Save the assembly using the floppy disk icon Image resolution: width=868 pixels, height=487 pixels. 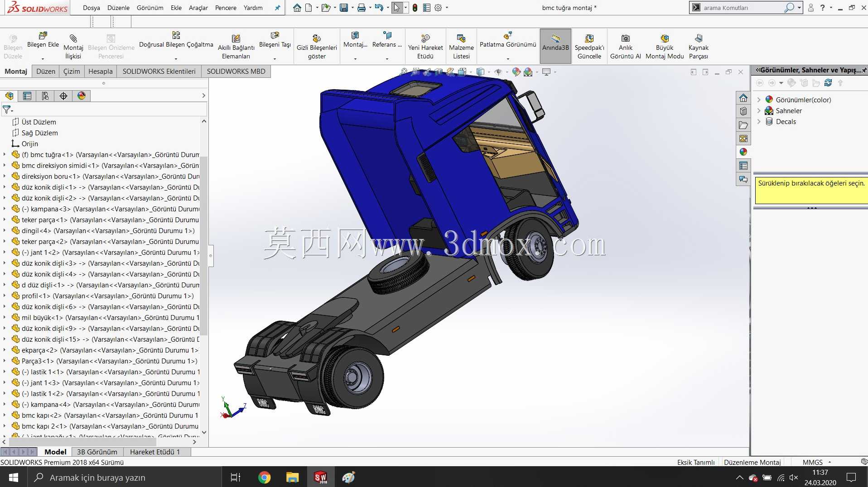coord(344,8)
